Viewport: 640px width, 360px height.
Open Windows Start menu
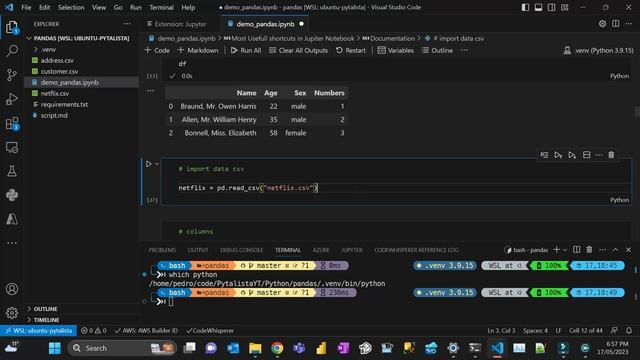pyautogui.click(x=55, y=348)
